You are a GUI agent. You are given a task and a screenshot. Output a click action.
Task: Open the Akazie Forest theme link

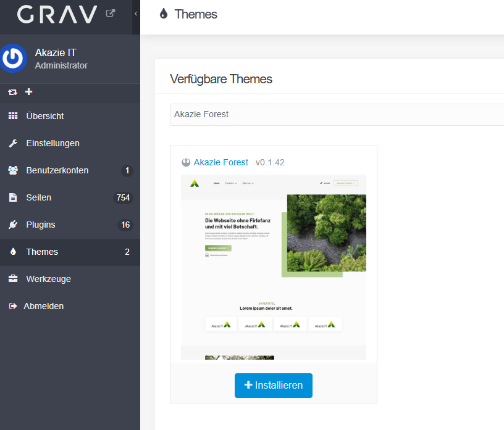pos(221,162)
